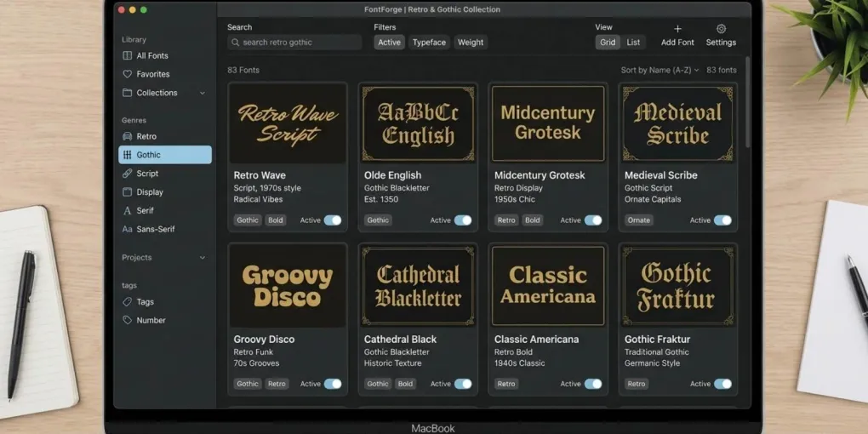Expand the Collections chevron
The width and height of the screenshot is (868, 434).
click(x=202, y=93)
